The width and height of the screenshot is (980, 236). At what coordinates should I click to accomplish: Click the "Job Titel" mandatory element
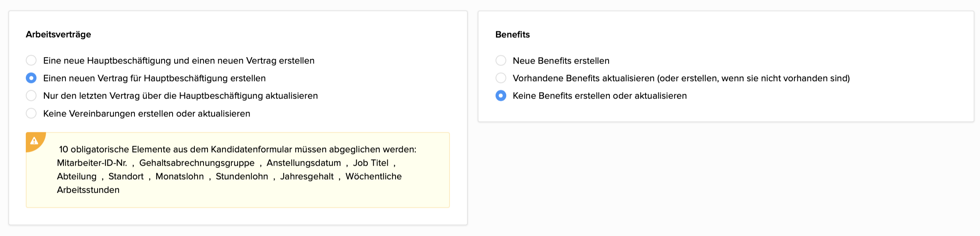371,163
